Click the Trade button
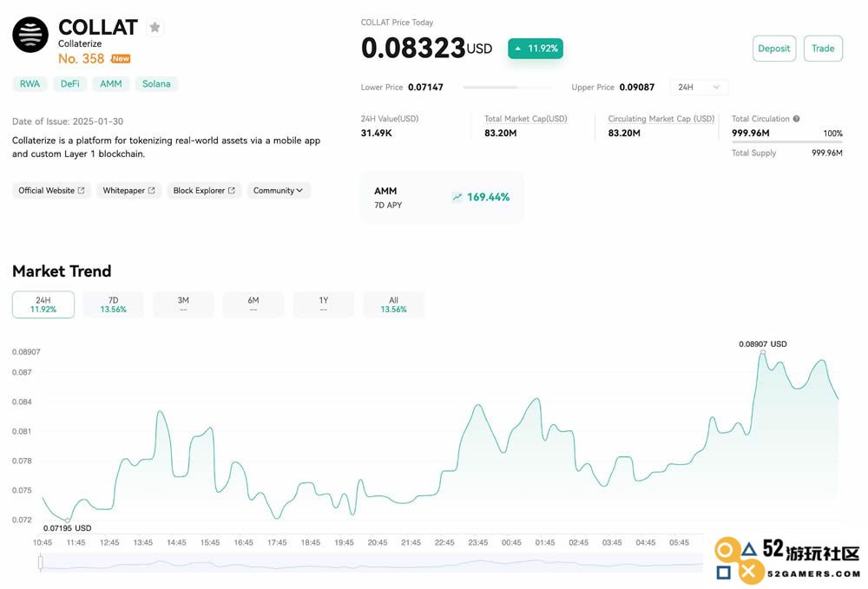This screenshot has width=868, height=589. pos(823,49)
